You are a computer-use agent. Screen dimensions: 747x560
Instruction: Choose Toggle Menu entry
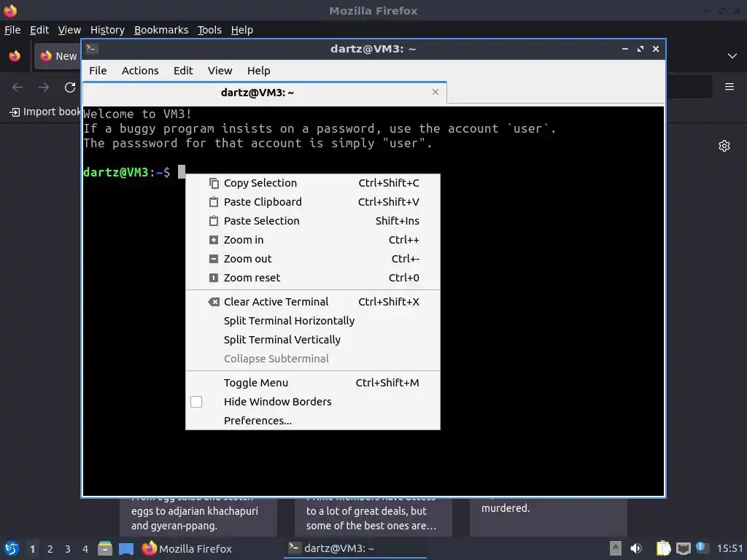(x=312, y=383)
